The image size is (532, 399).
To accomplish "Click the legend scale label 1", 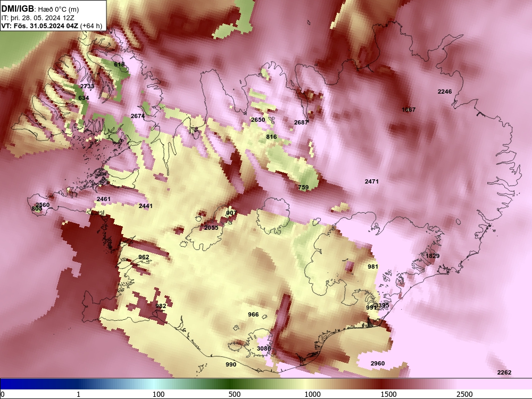I will (78, 394).
